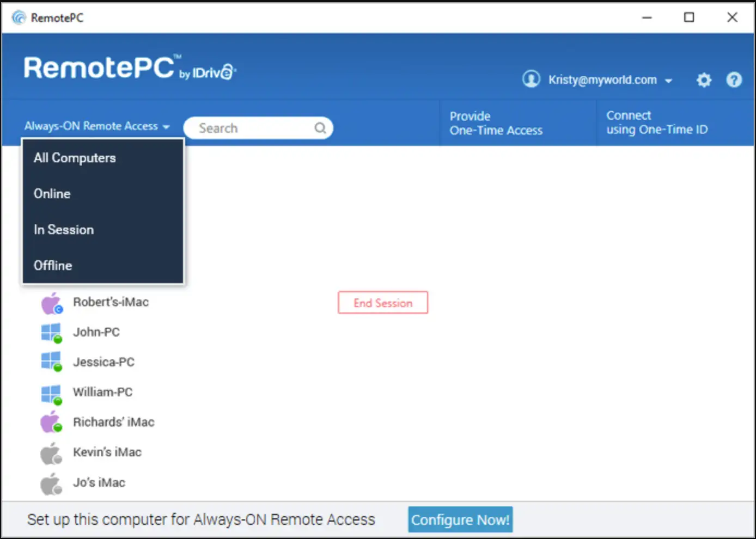Click the Jessica-PC Windows icon

point(52,362)
